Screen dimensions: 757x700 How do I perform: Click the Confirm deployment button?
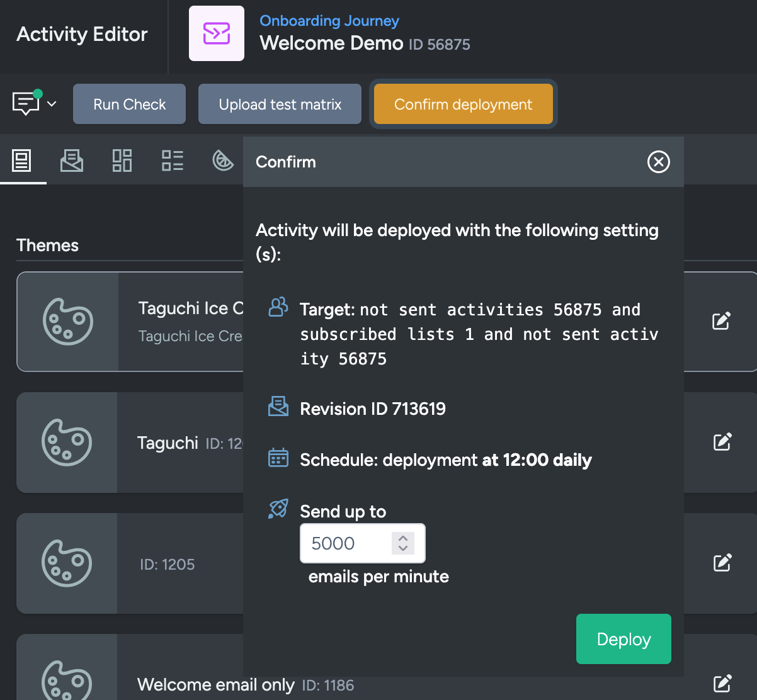coord(463,104)
